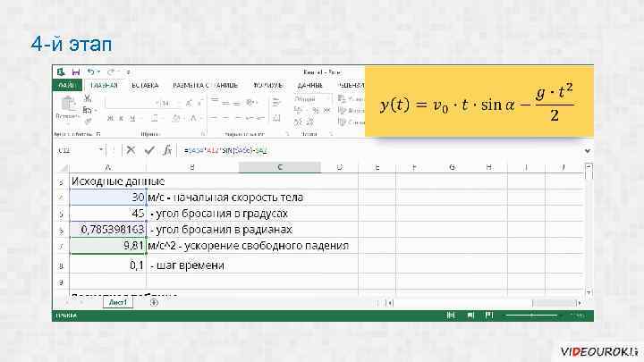The width and height of the screenshot is (644, 362).
Task: Switch to the ВСТАВКА ribbon tab
Action: coord(145,86)
